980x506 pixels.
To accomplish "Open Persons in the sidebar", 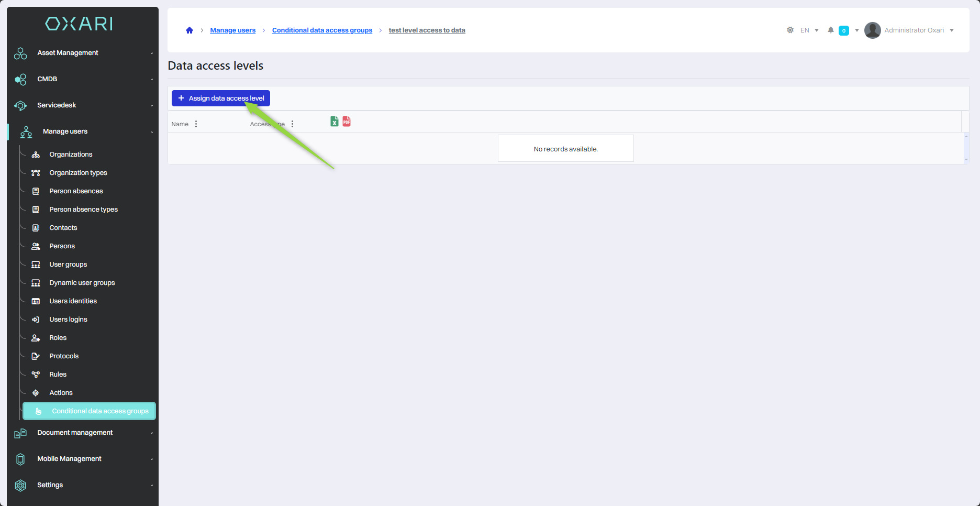I will (62, 246).
